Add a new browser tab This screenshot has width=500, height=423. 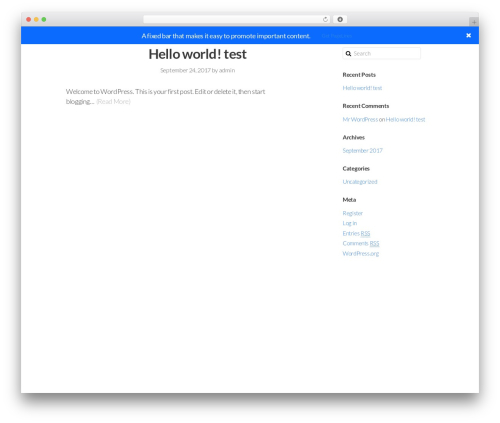[474, 22]
